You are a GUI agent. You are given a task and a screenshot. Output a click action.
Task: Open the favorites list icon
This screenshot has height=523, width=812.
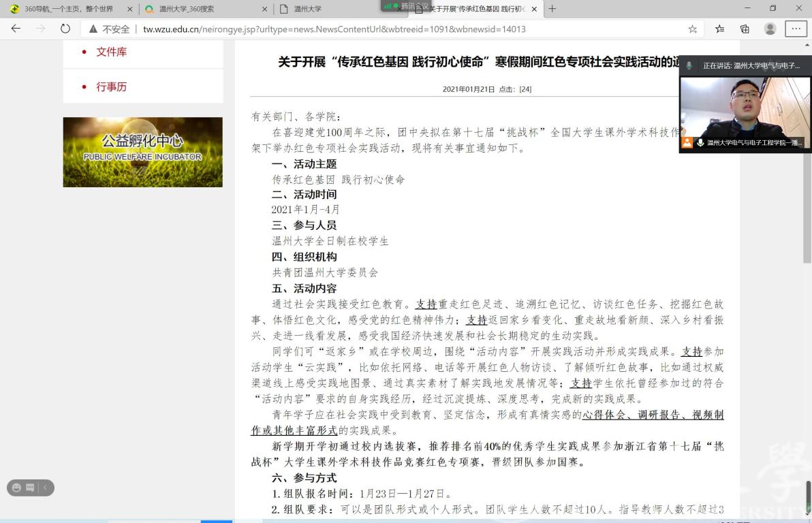pos(719,29)
